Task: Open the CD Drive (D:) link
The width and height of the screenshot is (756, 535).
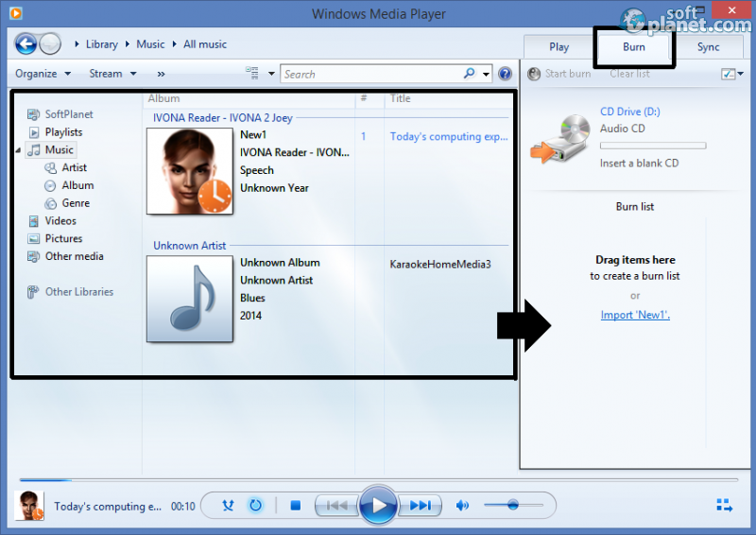Action: coord(629,112)
